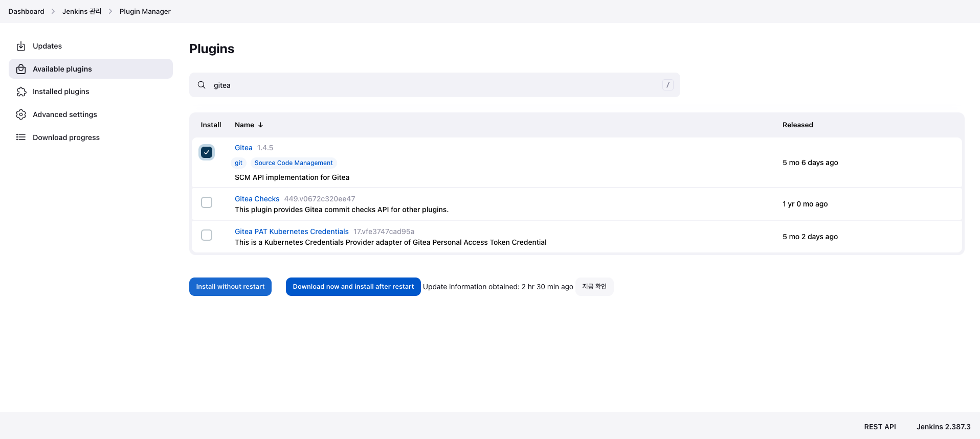Click 'SCM API implementation for Gitea' description

(292, 177)
